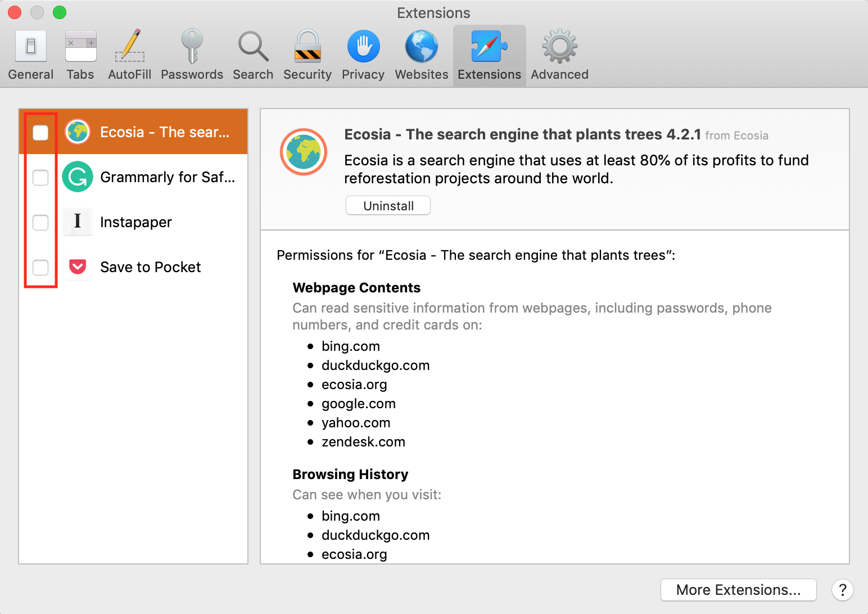Click the 'Can read sensitive information' description
The width and height of the screenshot is (868, 614).
(x=532, y=317)
